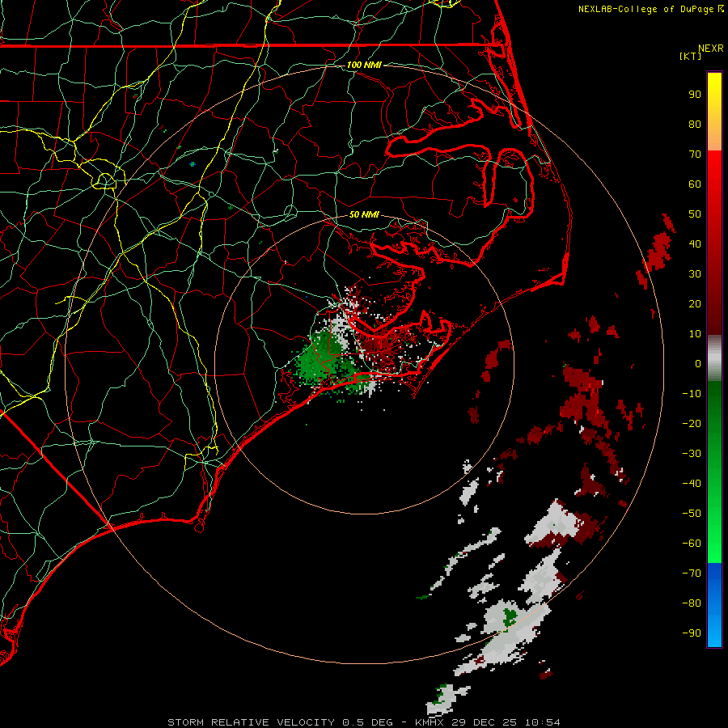
Task: Click the -50 value on velocity scale
Action: coord(692,514)
